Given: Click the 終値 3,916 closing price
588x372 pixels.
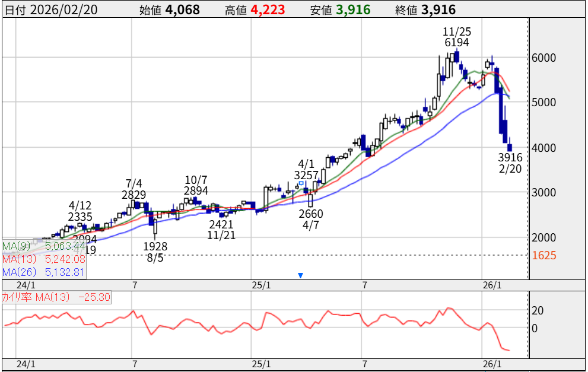Looking at the screenshot, I should tap(425, 9).
